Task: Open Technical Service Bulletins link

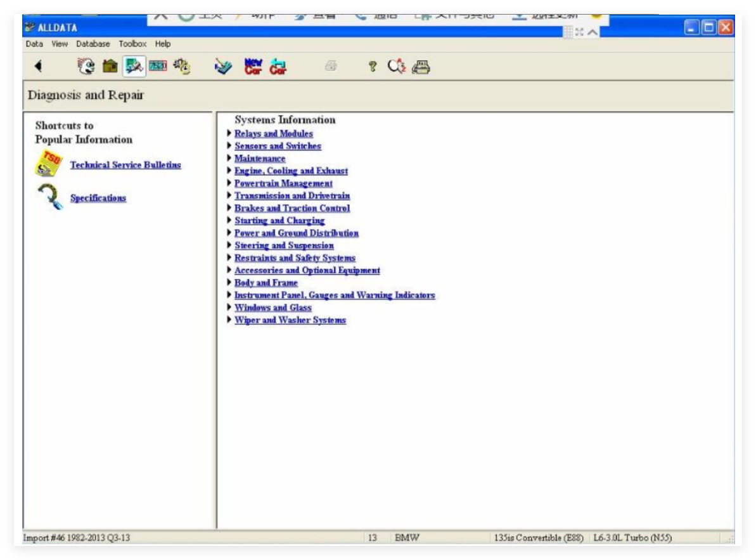Action: point(125,165)
